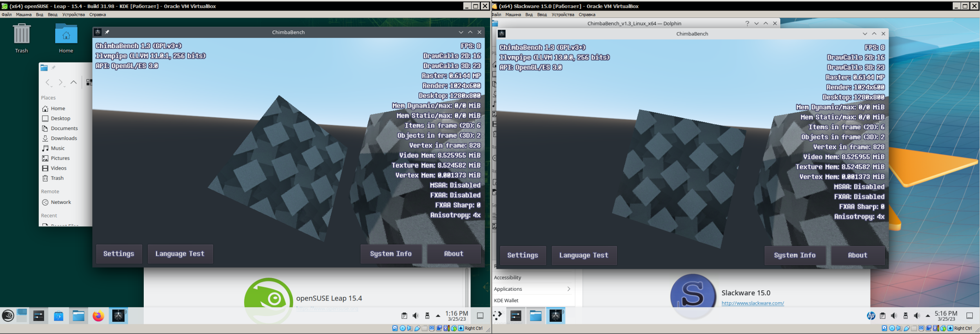Open clipboard tray icon in openSUSE panel
Viewport: 980px width, 334px height.
[404, 316]
